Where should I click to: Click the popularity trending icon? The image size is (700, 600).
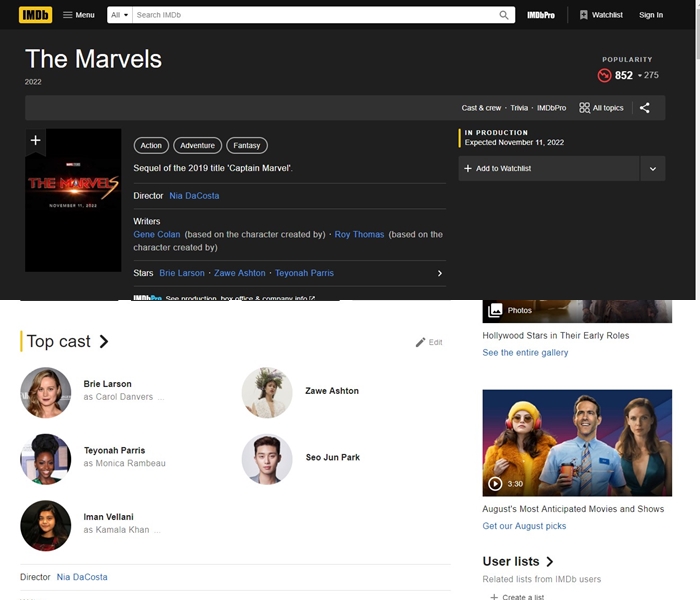tap(604, 75)
